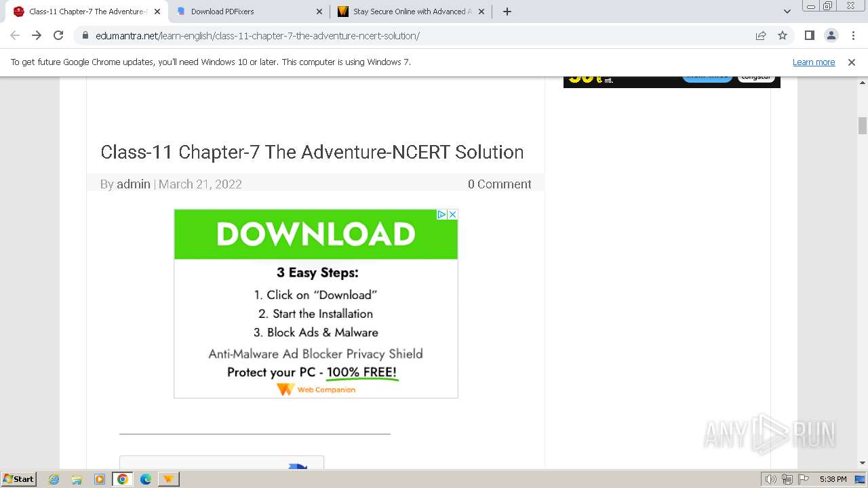Click the Chrome taskbar icon
The height and width of the screenshot is (488, 868).
[123, 479]
